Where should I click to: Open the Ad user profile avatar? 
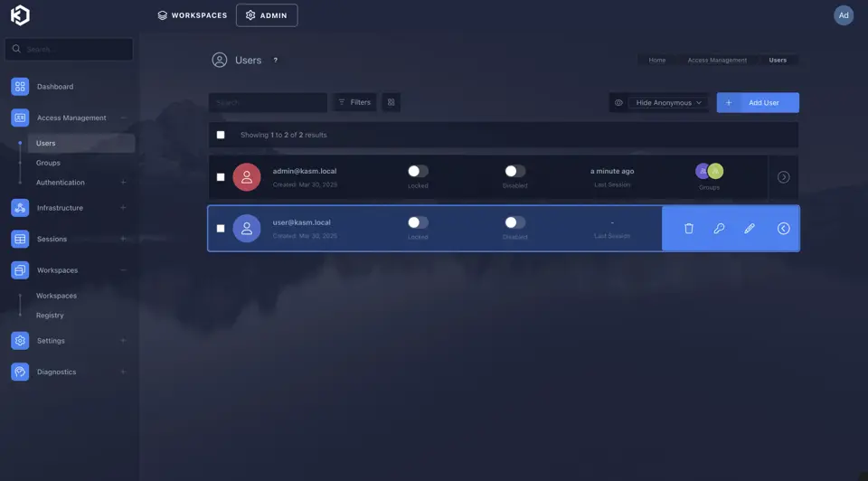843,15
